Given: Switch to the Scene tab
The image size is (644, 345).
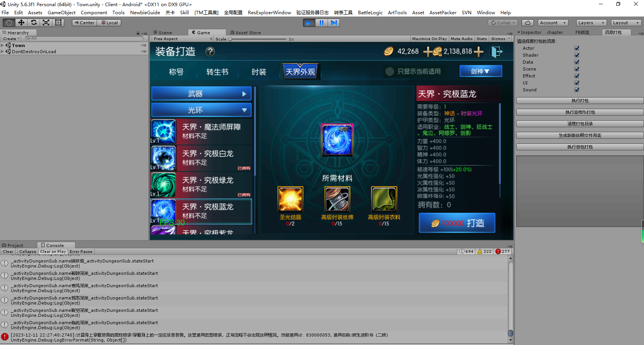Looking at the screenshot, I should coord(163,33).
